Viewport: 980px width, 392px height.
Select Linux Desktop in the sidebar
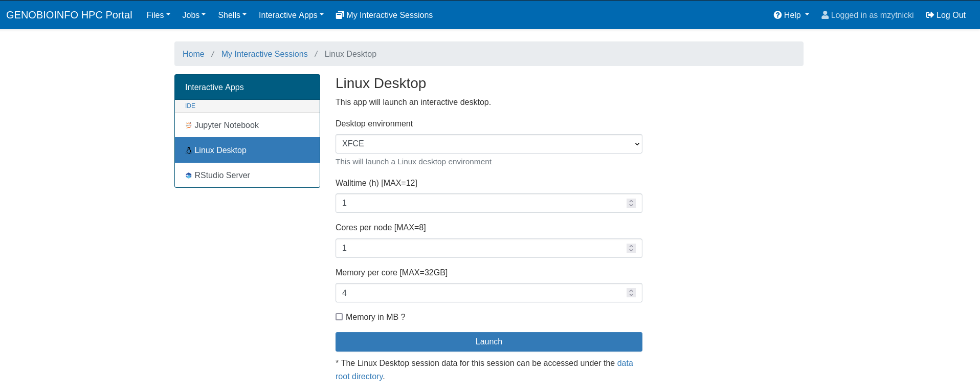point(247,150)
